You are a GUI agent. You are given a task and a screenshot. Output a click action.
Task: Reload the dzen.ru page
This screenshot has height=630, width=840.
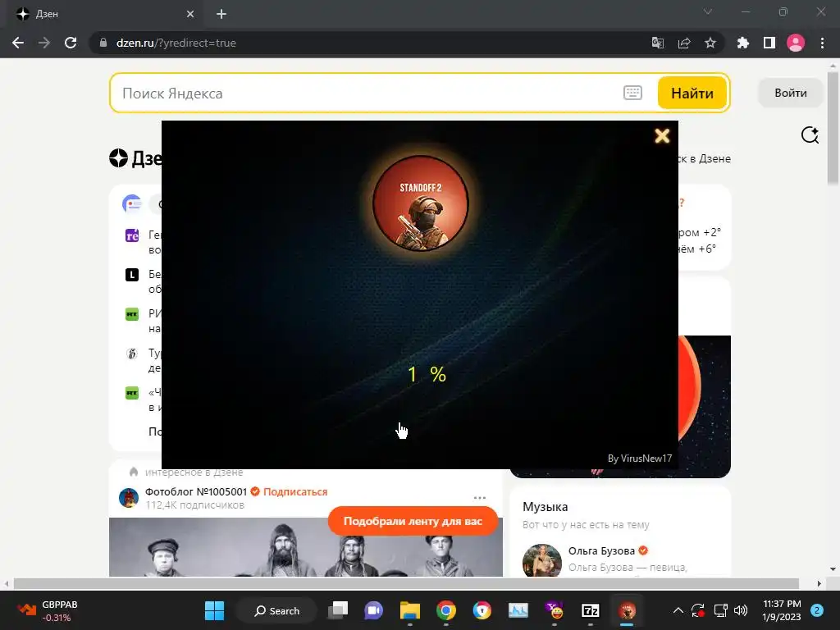tap(71, 43)
